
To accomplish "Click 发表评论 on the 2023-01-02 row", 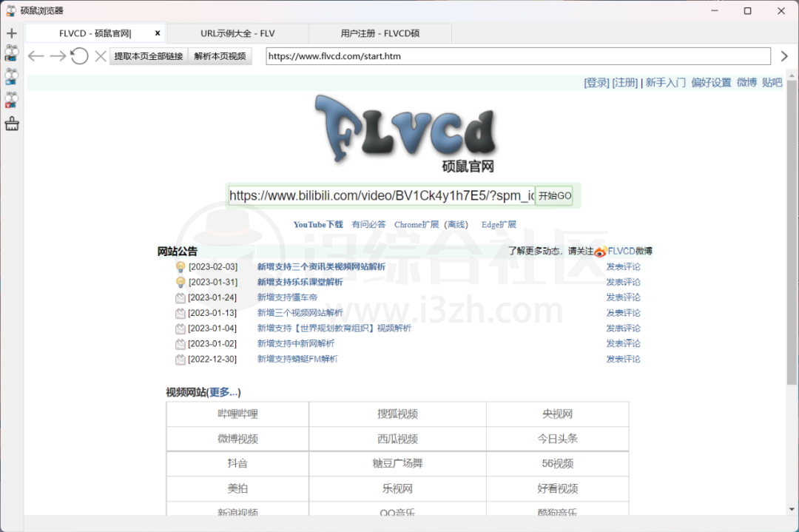I will [623, 343].
